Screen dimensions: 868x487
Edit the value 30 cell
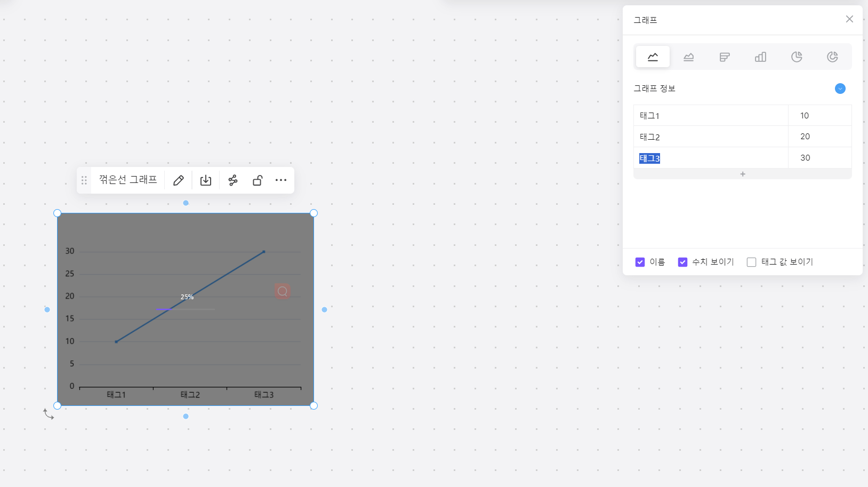[820, 158]
